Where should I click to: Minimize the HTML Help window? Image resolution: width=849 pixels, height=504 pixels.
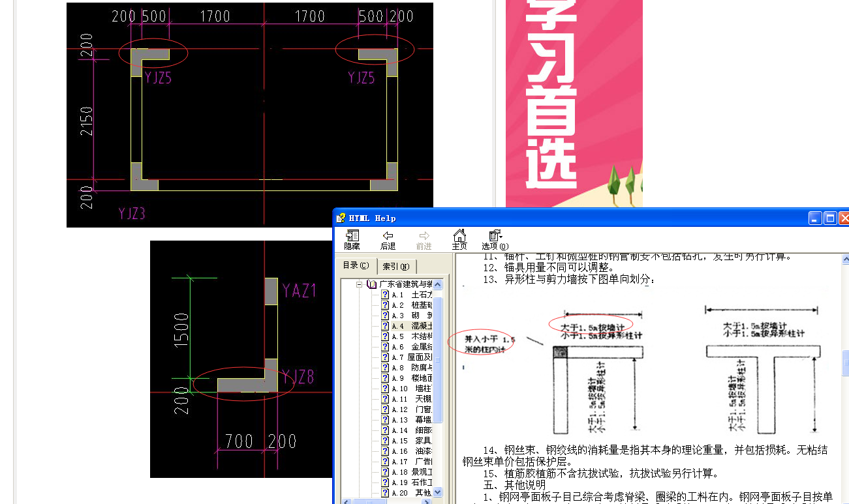816,218
